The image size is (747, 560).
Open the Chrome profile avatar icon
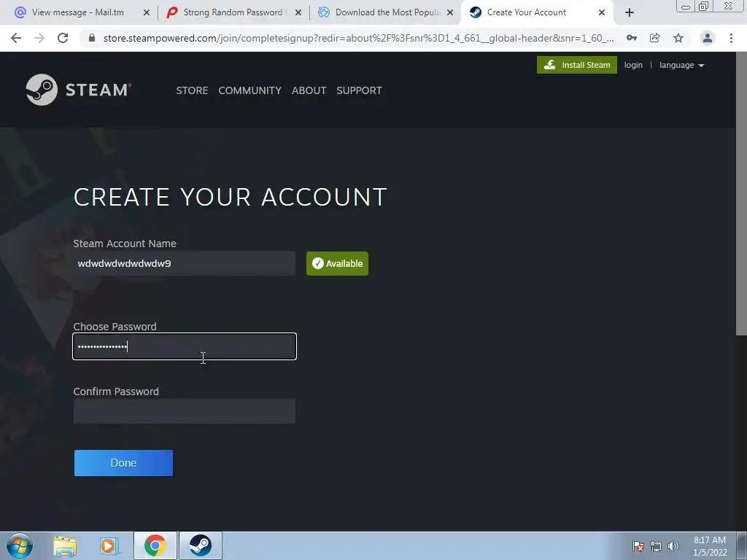pos(708,38)
